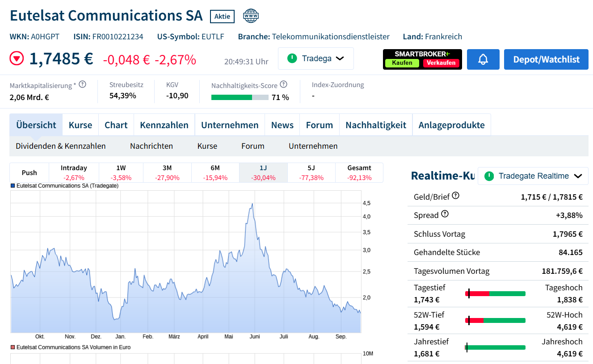Click Spread question mark icon

pyautogui.click(x=445, y=214)
